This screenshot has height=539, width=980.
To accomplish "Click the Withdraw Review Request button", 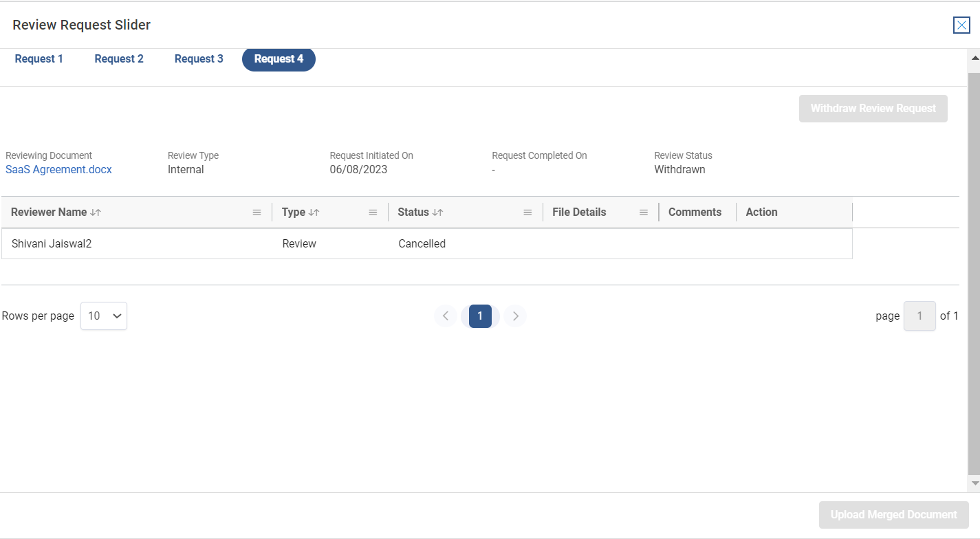I will click(x=873, y=109).
